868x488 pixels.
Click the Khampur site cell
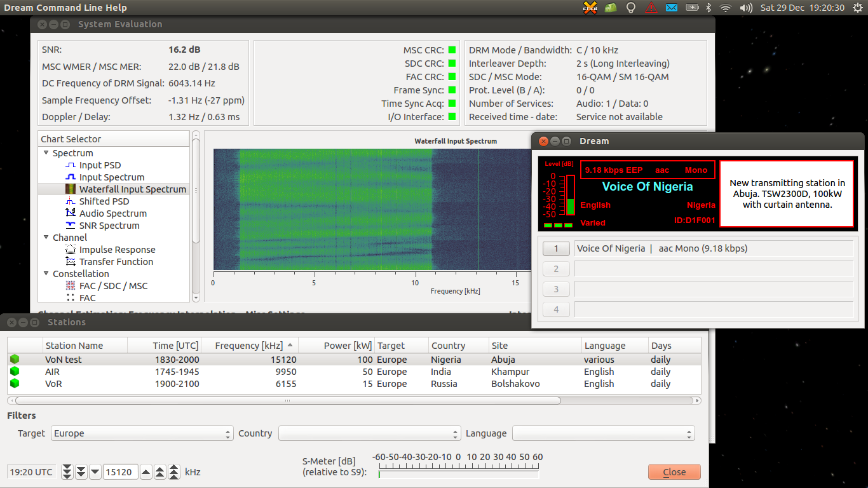click(x=510, y=372)
